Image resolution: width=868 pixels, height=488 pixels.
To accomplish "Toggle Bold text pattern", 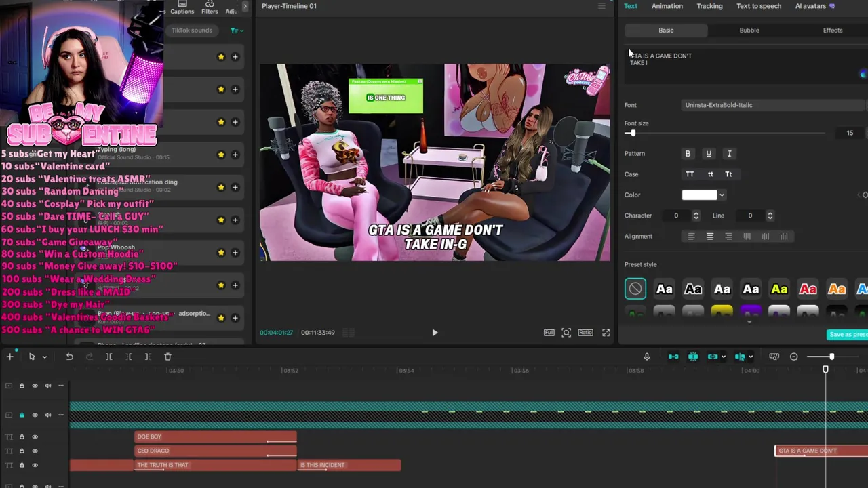I will pyautogui.click(x=688, y=154).
